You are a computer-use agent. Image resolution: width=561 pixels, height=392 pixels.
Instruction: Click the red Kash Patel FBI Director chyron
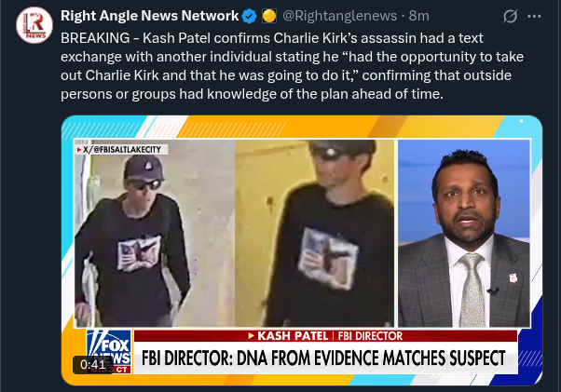coord(325,336)
